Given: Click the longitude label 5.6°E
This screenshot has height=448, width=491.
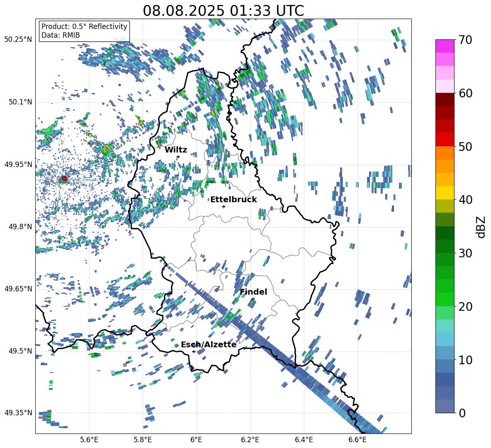Looking at the screenshot, I should [89, 440].
